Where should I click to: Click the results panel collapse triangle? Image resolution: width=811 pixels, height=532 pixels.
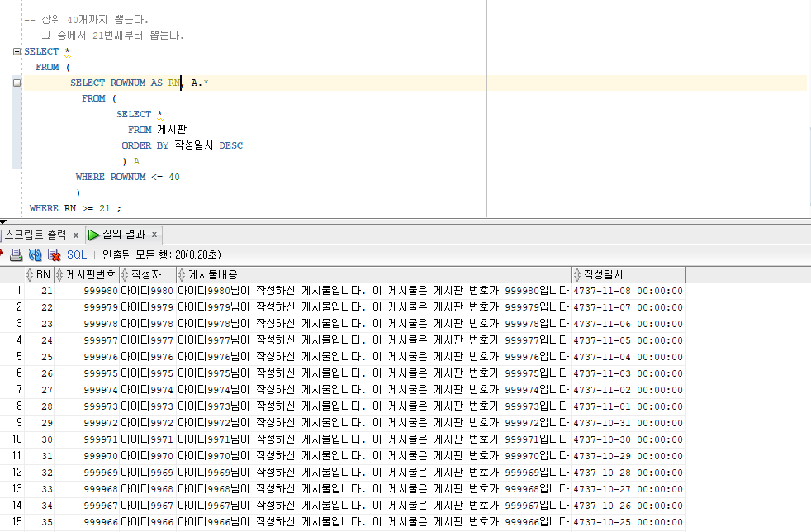(x=5, y=221)
